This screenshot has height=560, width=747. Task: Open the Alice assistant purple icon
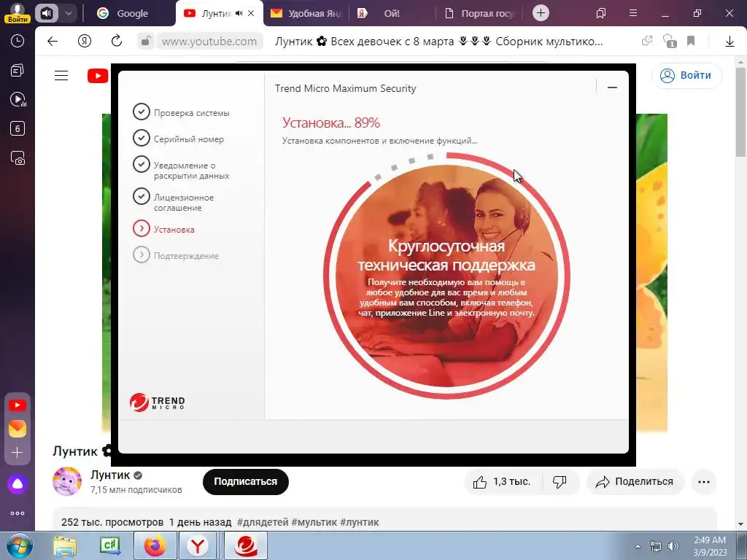point(18,484)
